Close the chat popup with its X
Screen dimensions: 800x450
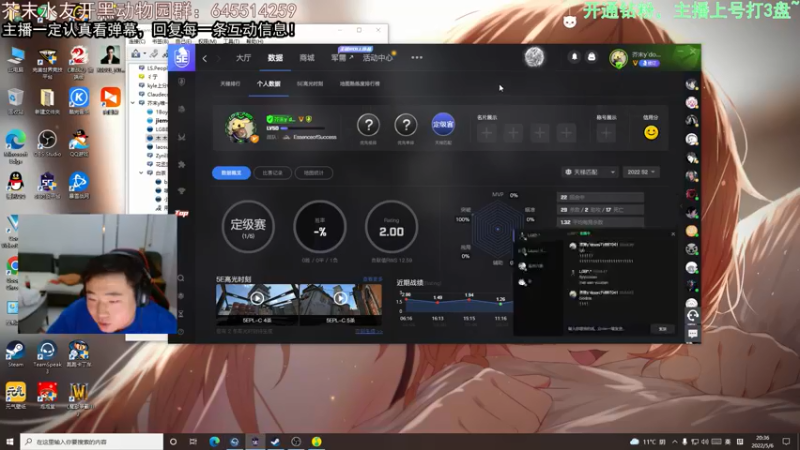pyautogui.click(x=673, y=234)
